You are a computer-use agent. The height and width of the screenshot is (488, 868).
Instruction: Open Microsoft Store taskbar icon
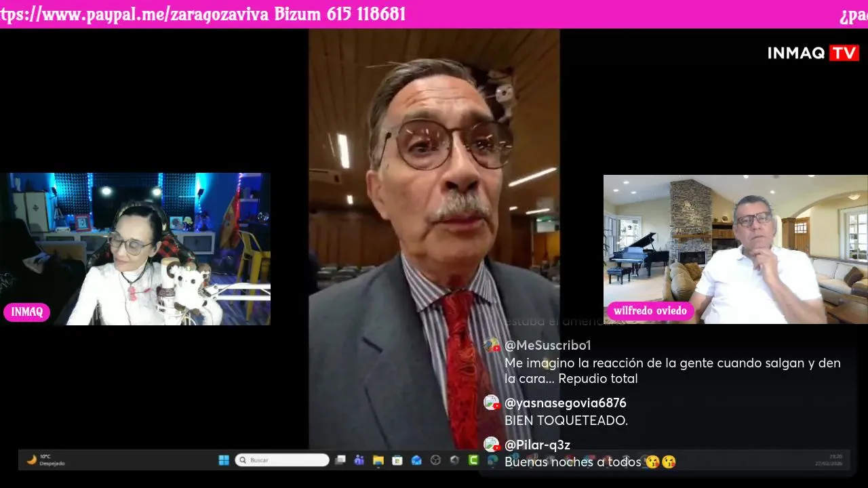click(397, 460)
